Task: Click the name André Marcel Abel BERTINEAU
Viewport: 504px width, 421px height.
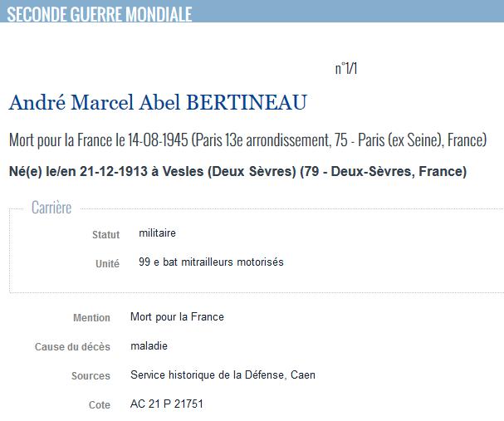Action: pos(158,102)
